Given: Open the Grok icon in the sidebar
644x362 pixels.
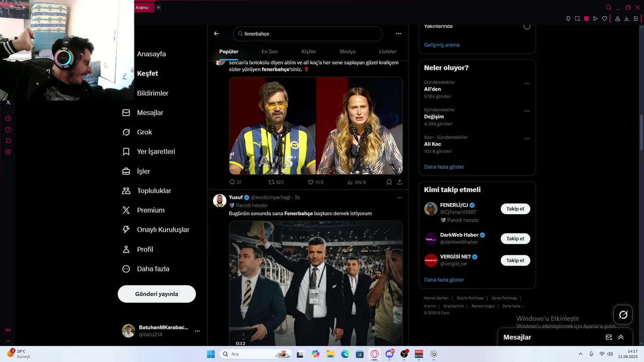Looking at the screenshot, I should point(126,132).
